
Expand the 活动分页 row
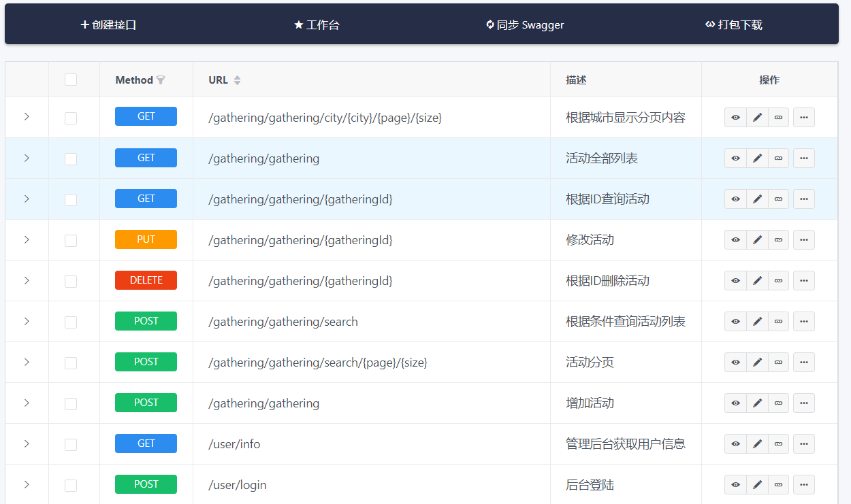coord(27,362)
